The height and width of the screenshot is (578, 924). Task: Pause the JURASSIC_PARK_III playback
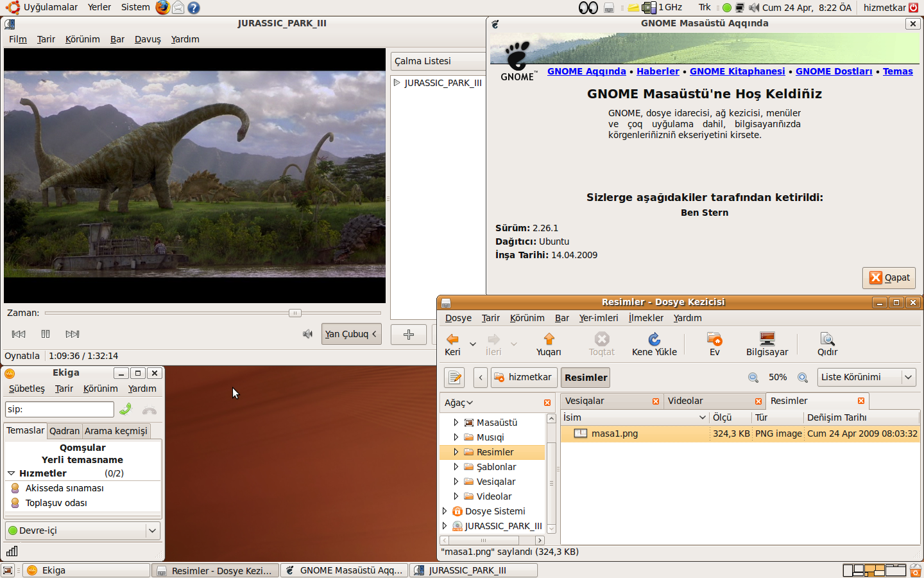pos(46,334)
